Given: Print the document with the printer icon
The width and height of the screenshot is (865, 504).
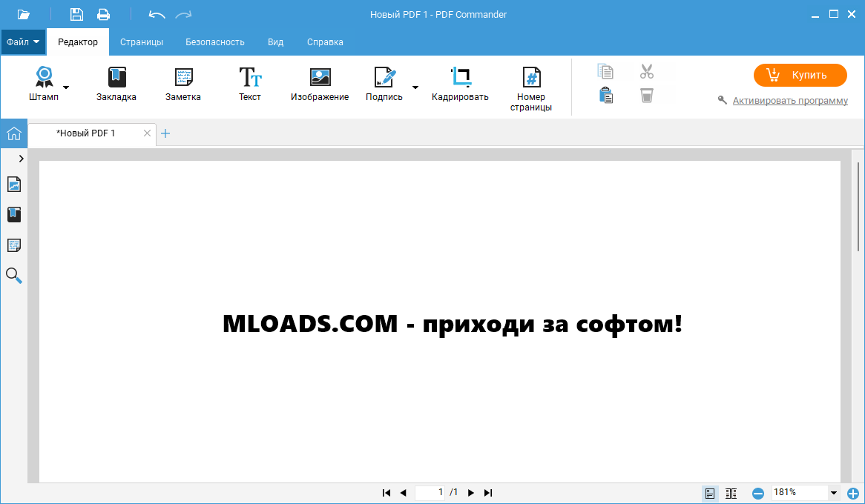Looking at the screenshot, I should (x=103, y=14).
